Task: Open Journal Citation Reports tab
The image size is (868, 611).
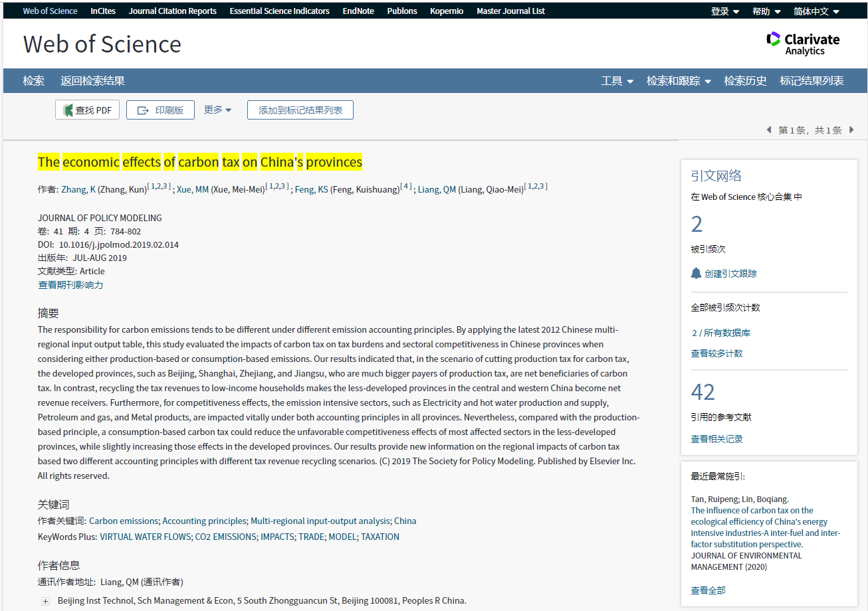Action: (172, 11)
